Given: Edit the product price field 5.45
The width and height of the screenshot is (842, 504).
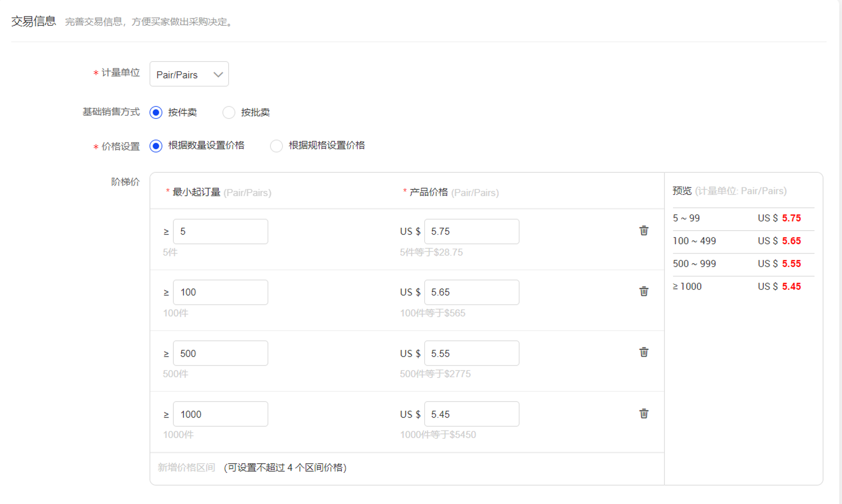Looking at the screenshot, I should pos(472,414).
